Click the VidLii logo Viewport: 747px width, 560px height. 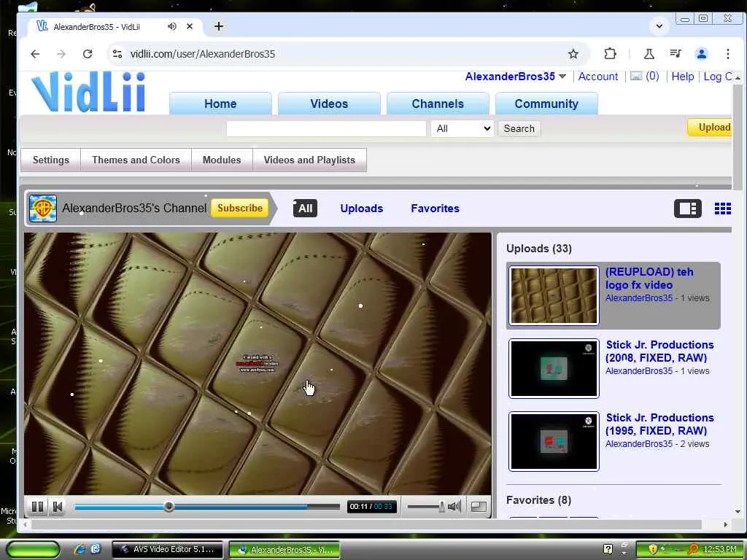[x=88, y=92]
